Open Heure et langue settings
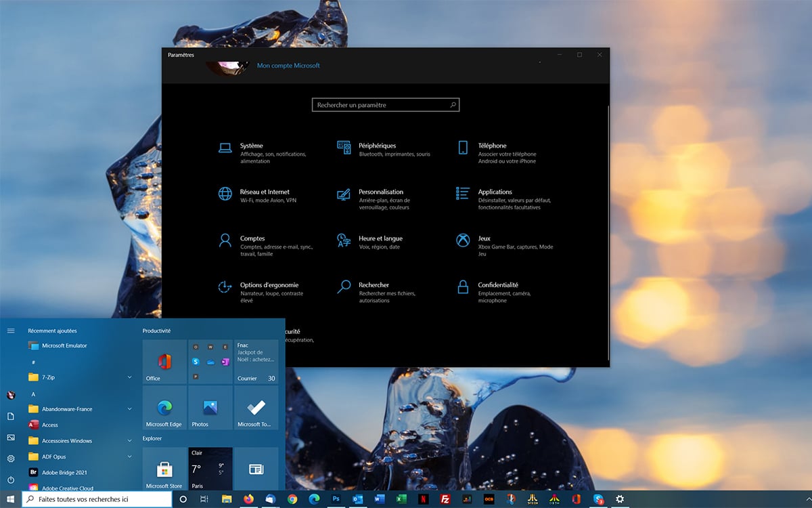Viewport: 812px width, 508px height. [x=371, y=242]
